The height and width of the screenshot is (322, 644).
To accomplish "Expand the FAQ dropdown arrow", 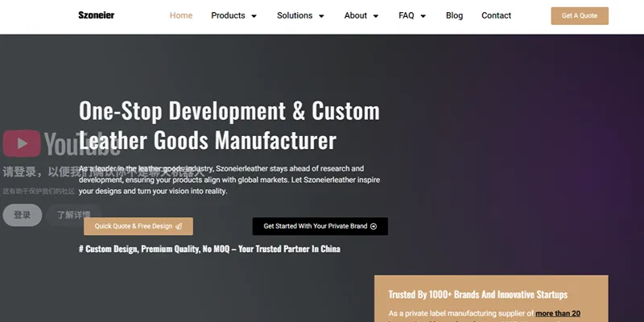I will point(423,16).
